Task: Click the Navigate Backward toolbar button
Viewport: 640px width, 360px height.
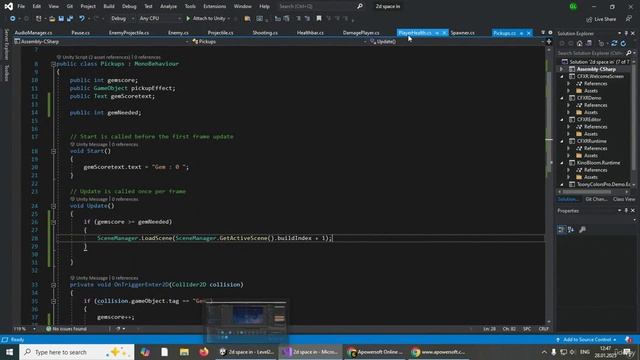Action: [13, 19]
